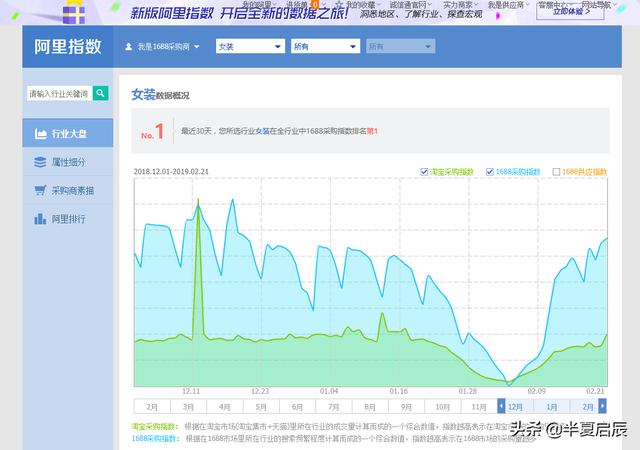Open the second-level 所有 category dropdown
This screenshot has width=640, height=450.
[x=325, y=47]
